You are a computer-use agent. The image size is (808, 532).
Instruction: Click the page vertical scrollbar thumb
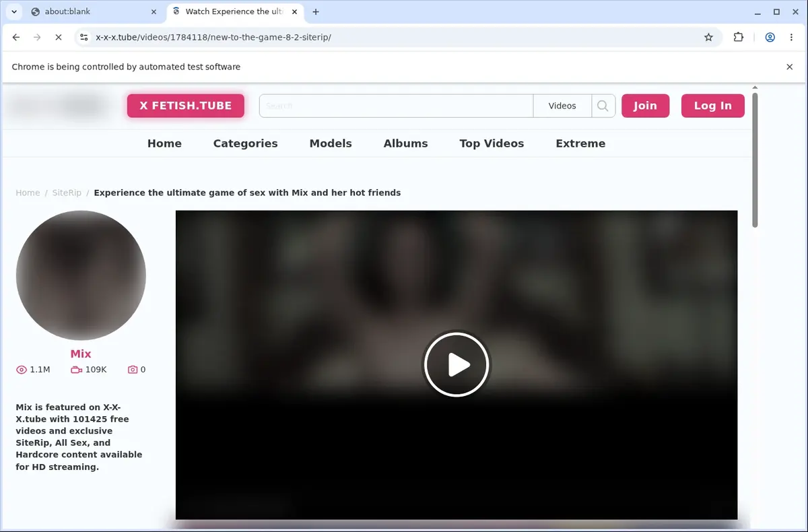tap(755, 160)
